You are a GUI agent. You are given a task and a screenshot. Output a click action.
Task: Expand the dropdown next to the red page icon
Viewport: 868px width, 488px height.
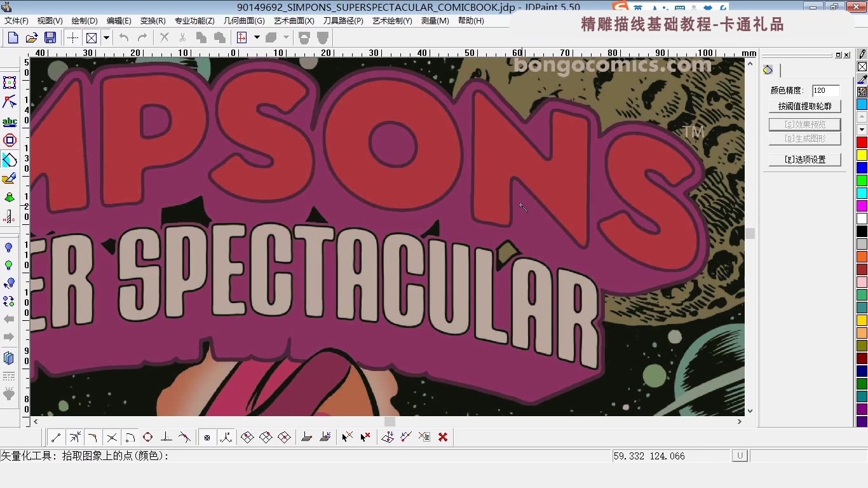tap(257, 37)
